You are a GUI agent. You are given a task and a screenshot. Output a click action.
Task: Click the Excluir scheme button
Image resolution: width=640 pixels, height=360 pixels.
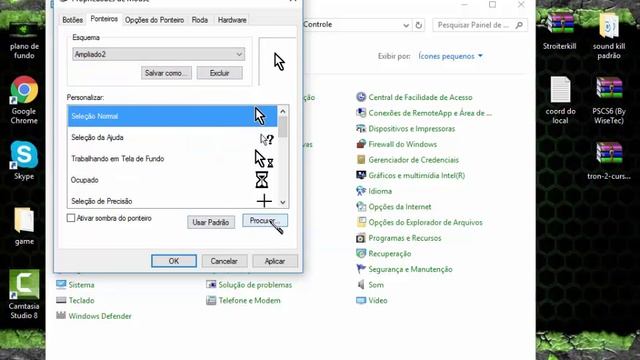220,73
